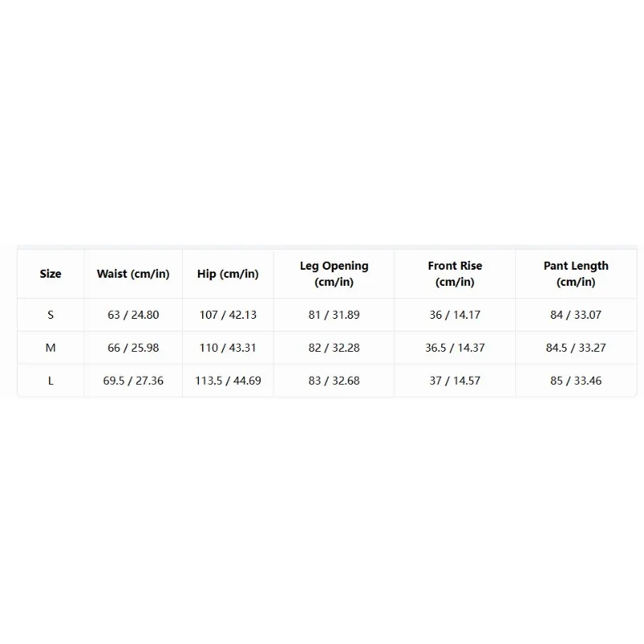The height and width of the screenshot is (644, 644).
Task: Click the hip value 113.5 / 44.69
Action: (x=228, y=381)
